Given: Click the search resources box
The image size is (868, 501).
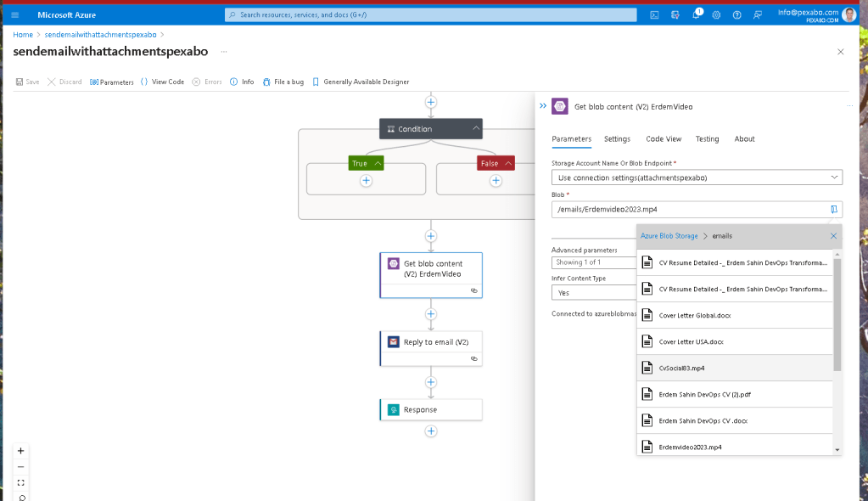Looking at the screenshot, I should pyautogui.click(x=431, y=15).
